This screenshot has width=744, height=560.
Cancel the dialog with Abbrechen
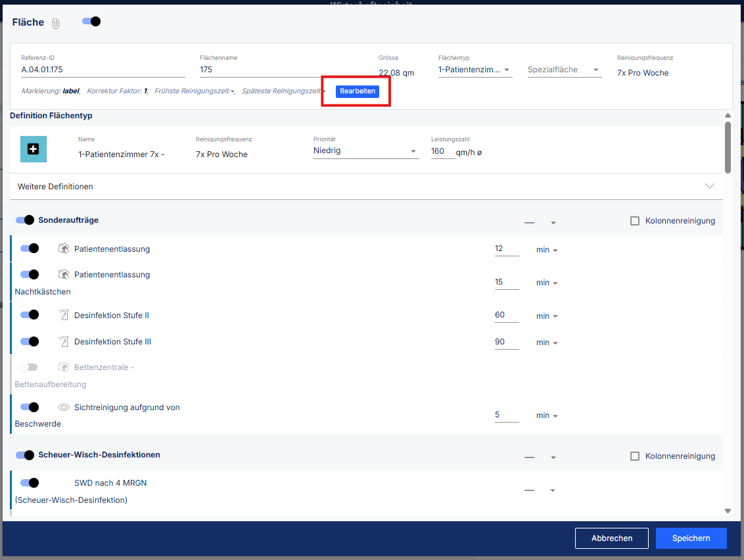click(611, 538)
